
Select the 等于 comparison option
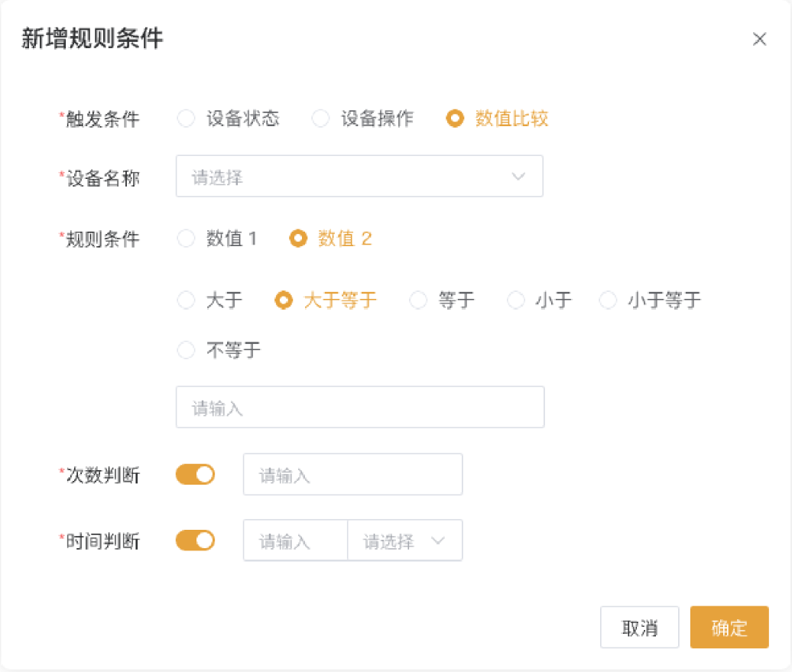pos(418,300)
